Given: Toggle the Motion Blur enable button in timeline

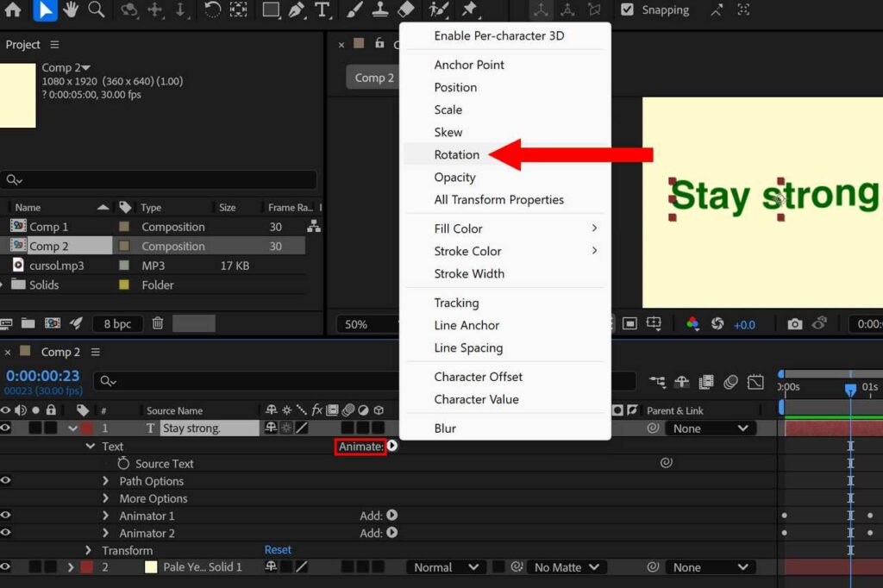Looking at the screenshot, I should [x=730, y=383].
